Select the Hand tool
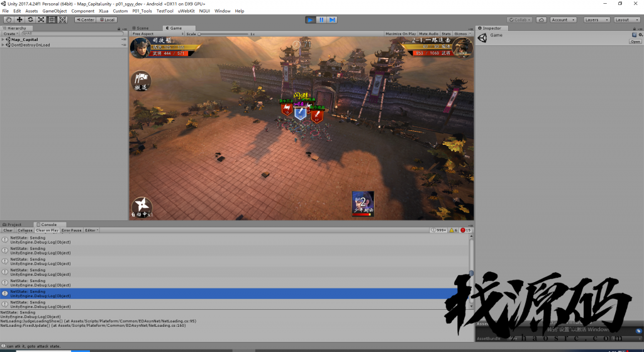644x352 pixels. pos(8,20)
